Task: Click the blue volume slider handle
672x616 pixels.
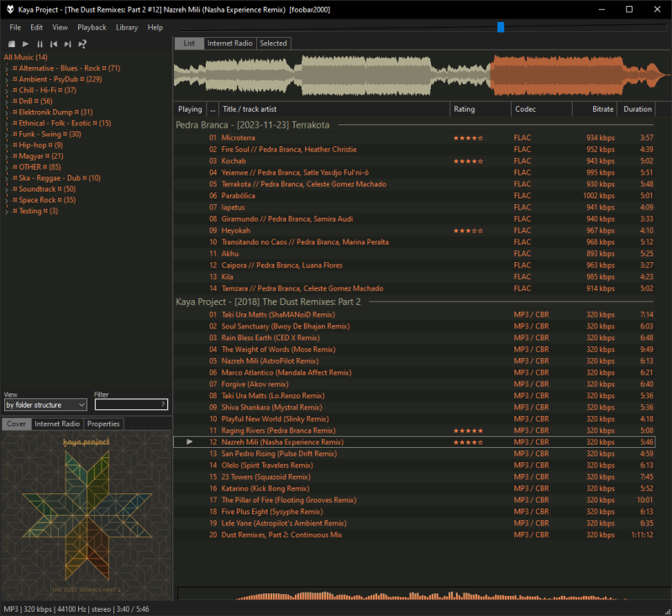Action: click(x=501, y=27)
